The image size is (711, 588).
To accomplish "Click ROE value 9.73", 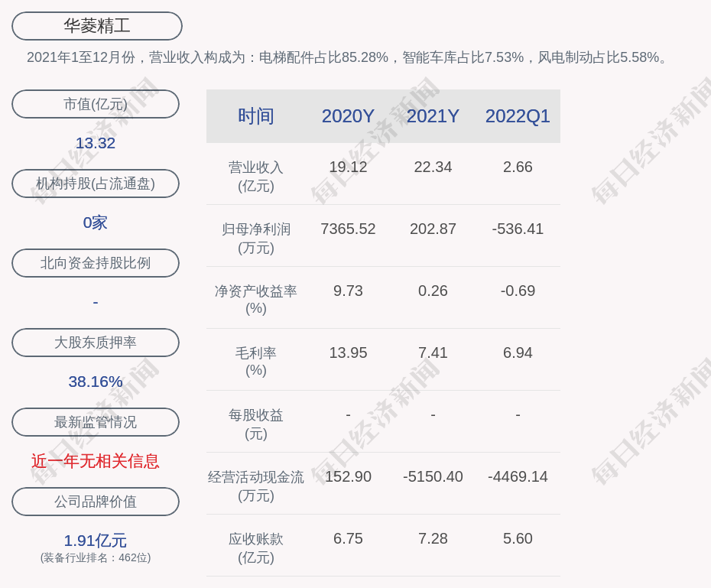I will pyautogui.click(x=348, y=291).
